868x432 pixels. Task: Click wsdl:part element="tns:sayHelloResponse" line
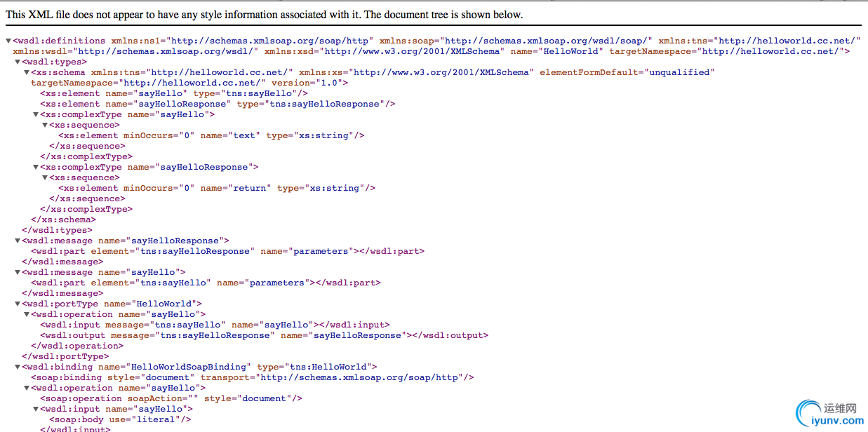click(x=228, y=251)
